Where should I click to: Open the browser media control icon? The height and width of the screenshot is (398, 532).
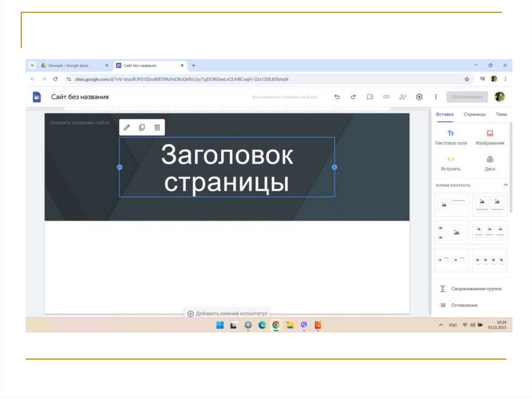(x=483, y=79)
